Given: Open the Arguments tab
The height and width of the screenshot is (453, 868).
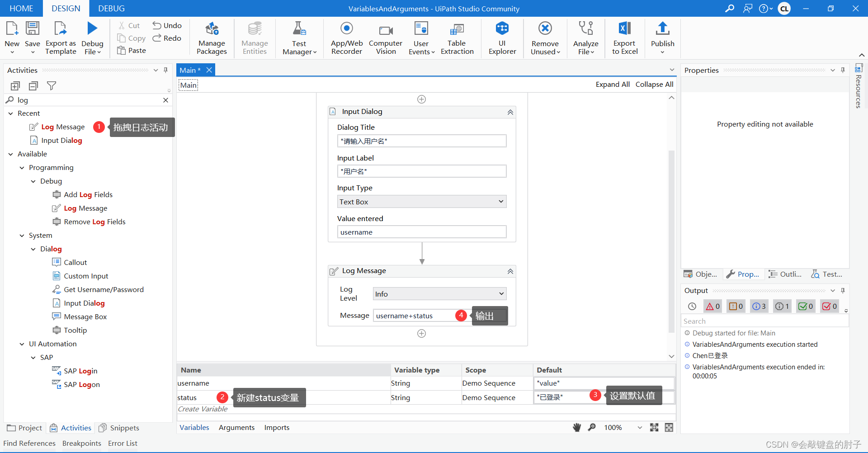Looking at the screenshot, I should [x=236, y=427].
